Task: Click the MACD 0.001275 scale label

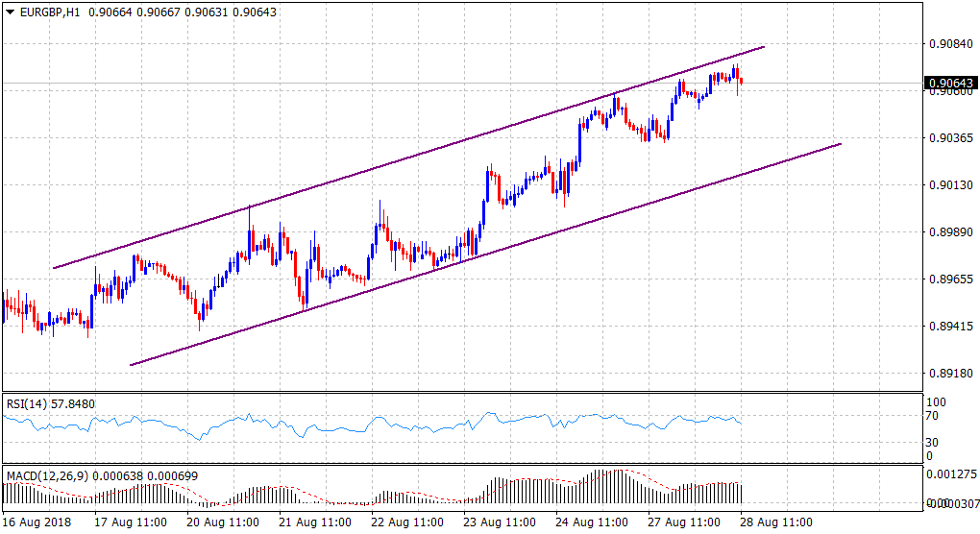Action: (x=951, y=474)
